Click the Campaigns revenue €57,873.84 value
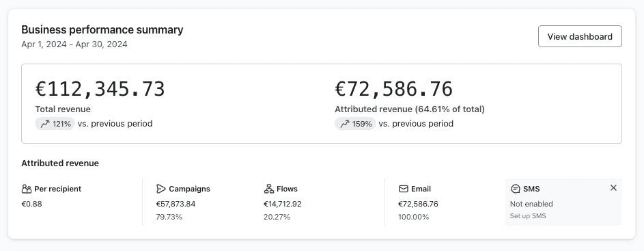The width and height of the screenshot is (644, 251). click(x=176, y=204)
